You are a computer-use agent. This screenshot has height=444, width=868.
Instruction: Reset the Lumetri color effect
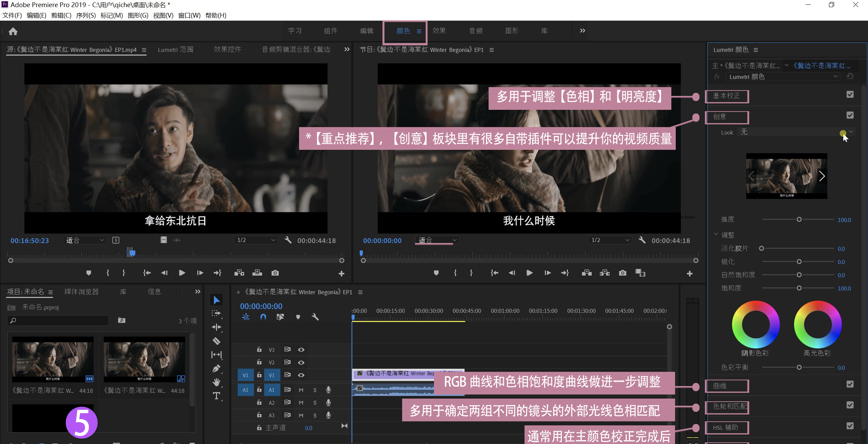click(x=850, y=77)
